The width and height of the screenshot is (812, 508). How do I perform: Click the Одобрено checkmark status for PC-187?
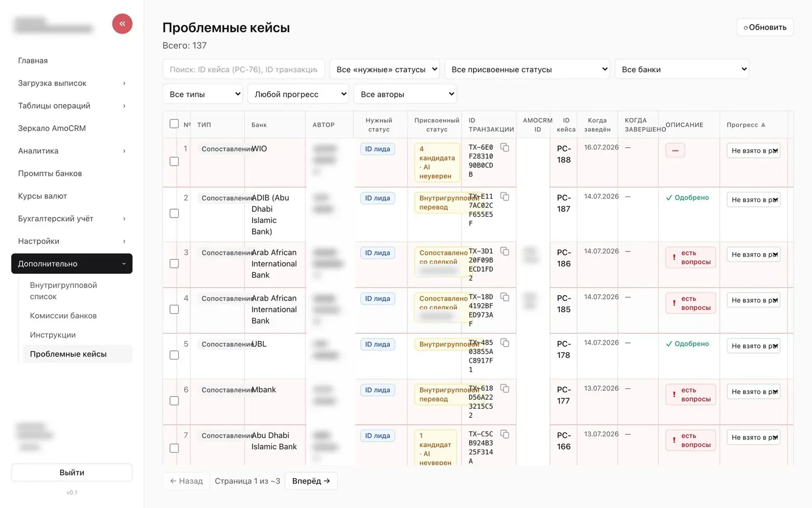coord(687,198)
